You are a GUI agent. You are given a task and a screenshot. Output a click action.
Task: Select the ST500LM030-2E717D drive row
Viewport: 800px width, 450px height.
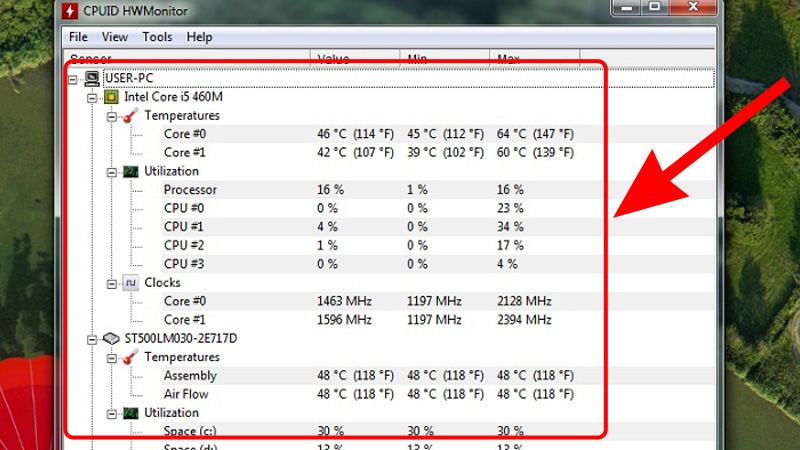(x=181, y=338)
